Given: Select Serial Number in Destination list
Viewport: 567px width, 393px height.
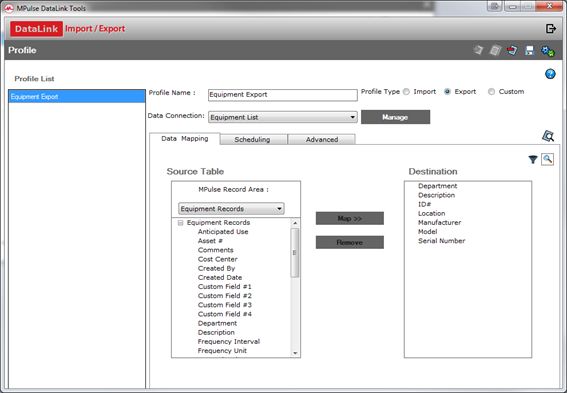Looking at the screenshot, I should [x=442, y=241].
